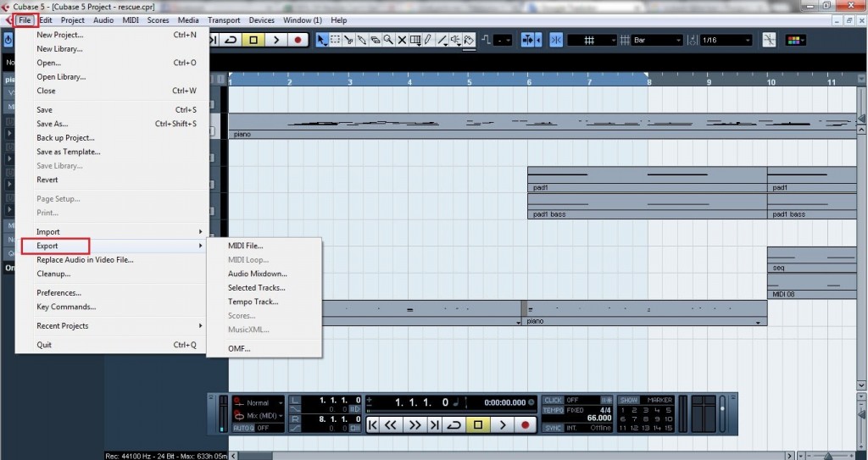868x460 pixels.
Task: Select the Line tool
Action: click(442, 40)
